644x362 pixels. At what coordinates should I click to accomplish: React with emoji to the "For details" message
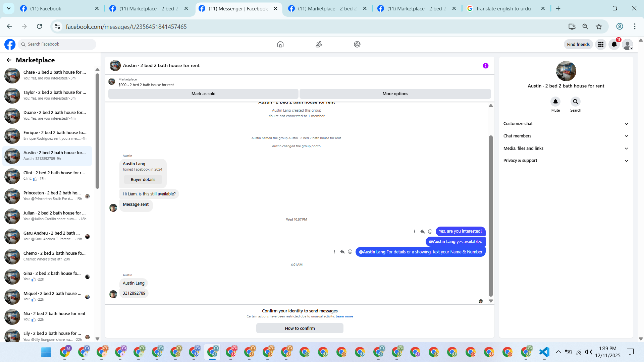[x=350, y=252]
